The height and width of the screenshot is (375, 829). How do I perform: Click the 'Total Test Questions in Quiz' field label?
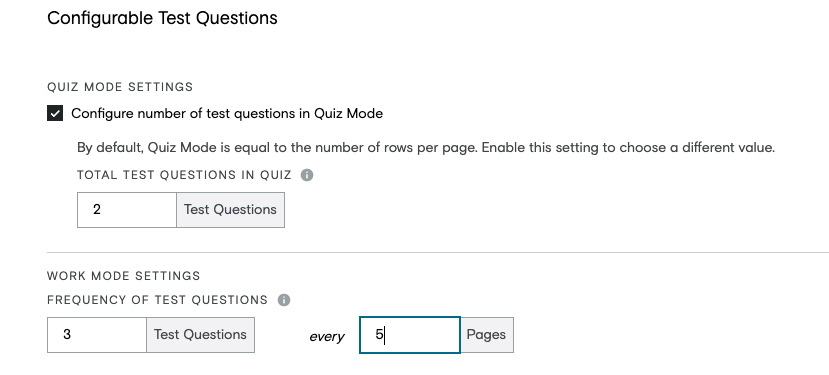(184, 175)
